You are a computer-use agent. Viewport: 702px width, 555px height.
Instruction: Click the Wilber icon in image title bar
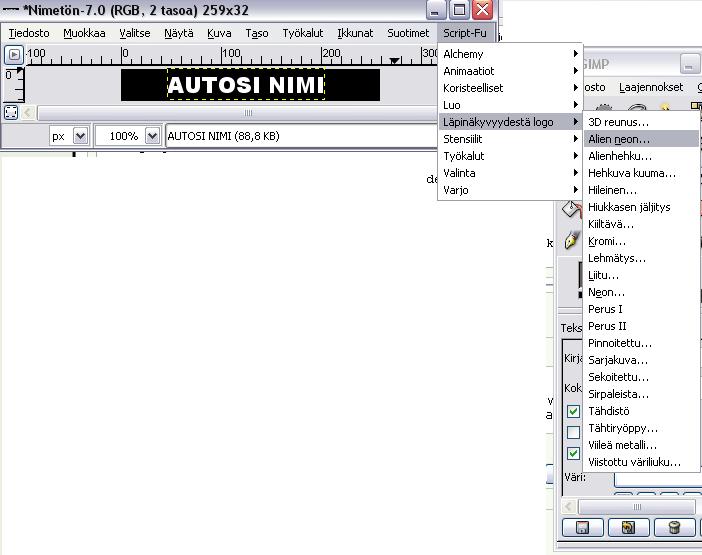tap(10, 10)
